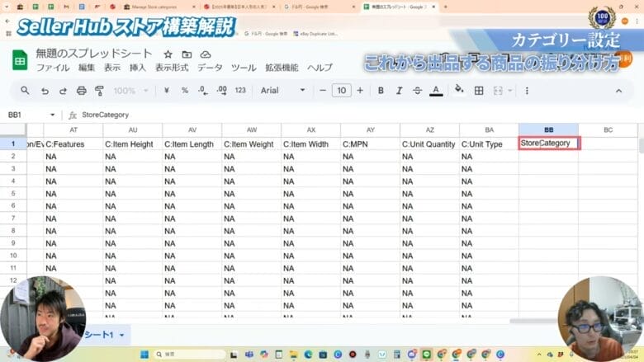Open the more toolbar options menu
The width and height of the screenshot is (644, 362).
pos(527,91)
